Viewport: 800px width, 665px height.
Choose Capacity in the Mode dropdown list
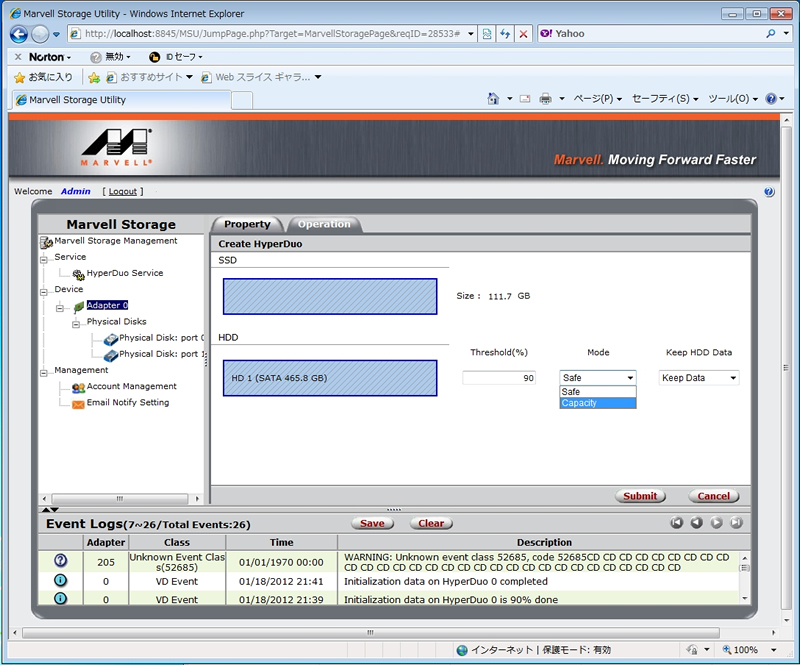pos(597,403)
